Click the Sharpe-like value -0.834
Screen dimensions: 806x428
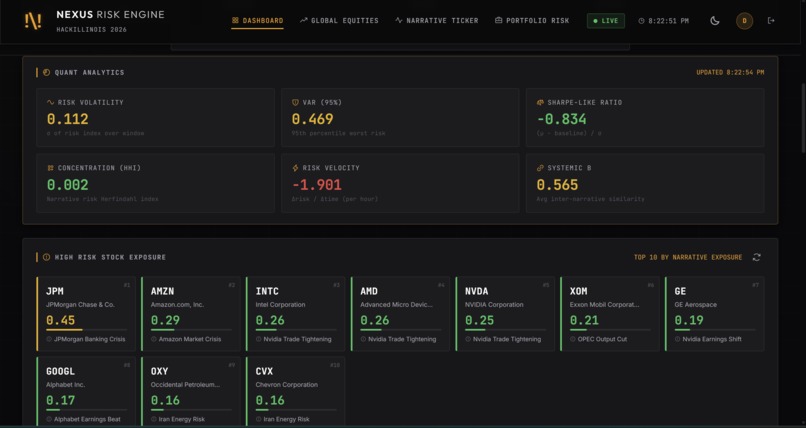coord(561,119)
